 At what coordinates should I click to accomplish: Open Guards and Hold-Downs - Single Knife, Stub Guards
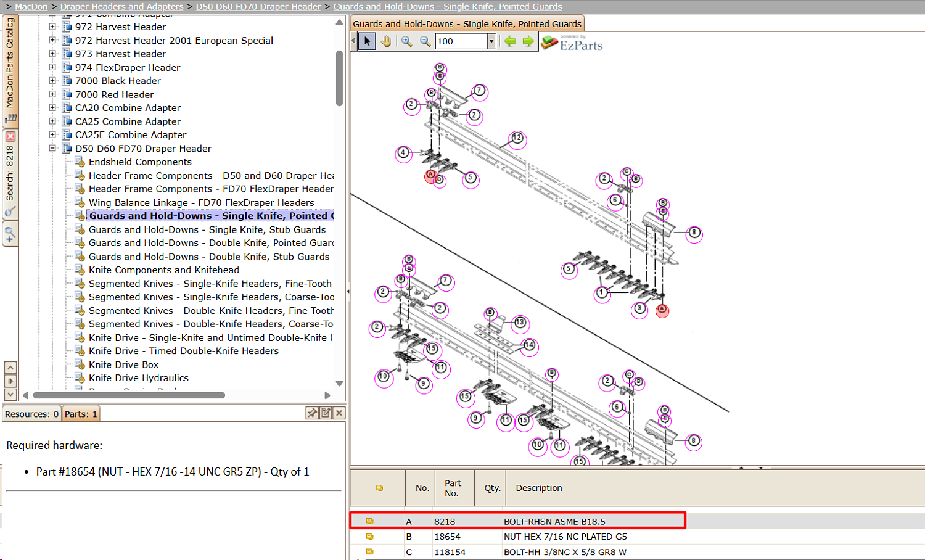(x=207, y=229)
